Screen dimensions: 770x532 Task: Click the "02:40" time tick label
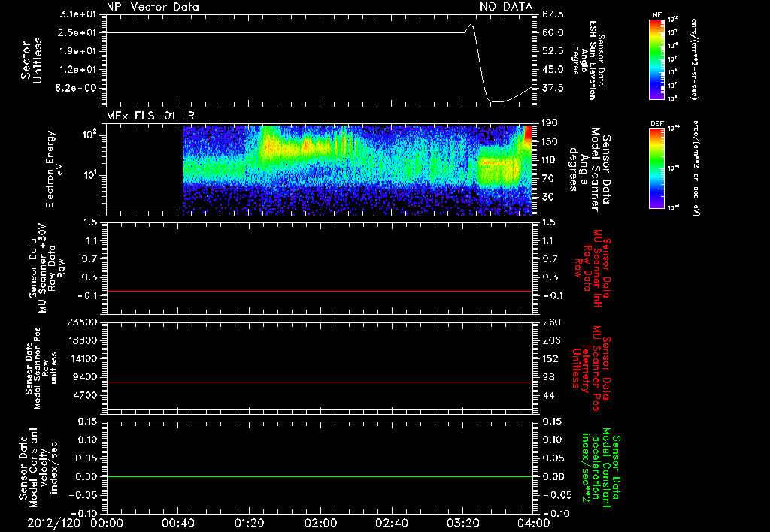(x=392, y=523)
